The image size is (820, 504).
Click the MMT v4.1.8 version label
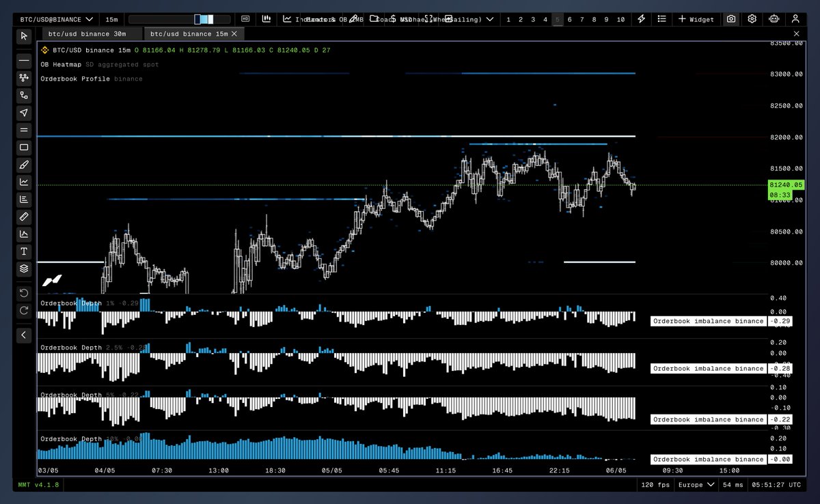point(39,484)
